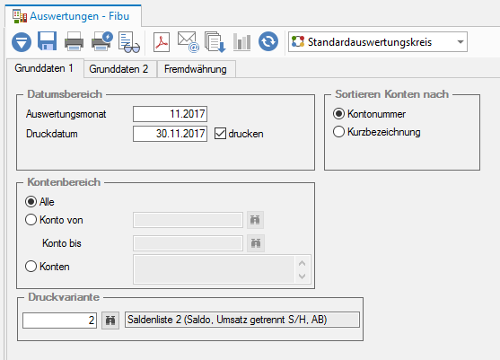The height and width of the screenshot is (360, 500).
Task: Click the up arrow of the Konten list scrollbar
Action: (302, 263)
